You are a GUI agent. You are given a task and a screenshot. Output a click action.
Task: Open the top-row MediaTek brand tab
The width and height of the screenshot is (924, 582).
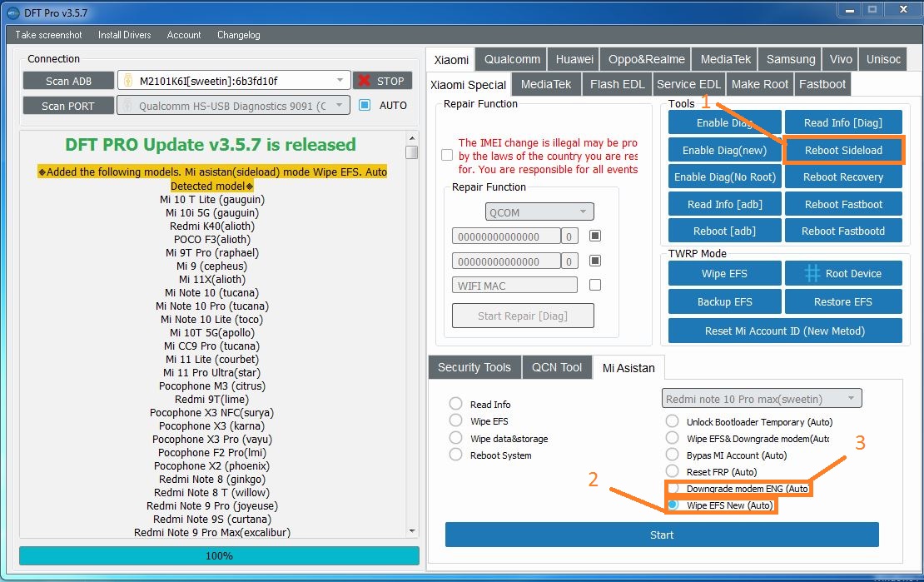[x=725, y=59]
